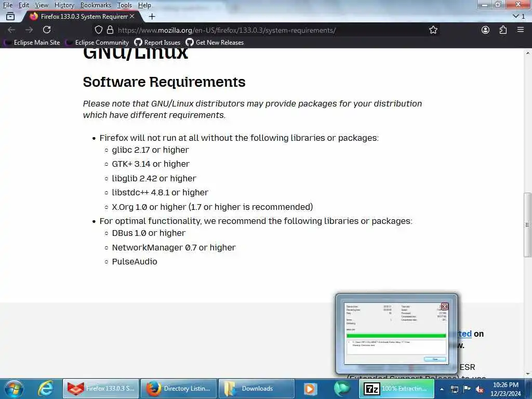
Task: Close the System Requirements tab
Action: [x=132, y=16]
